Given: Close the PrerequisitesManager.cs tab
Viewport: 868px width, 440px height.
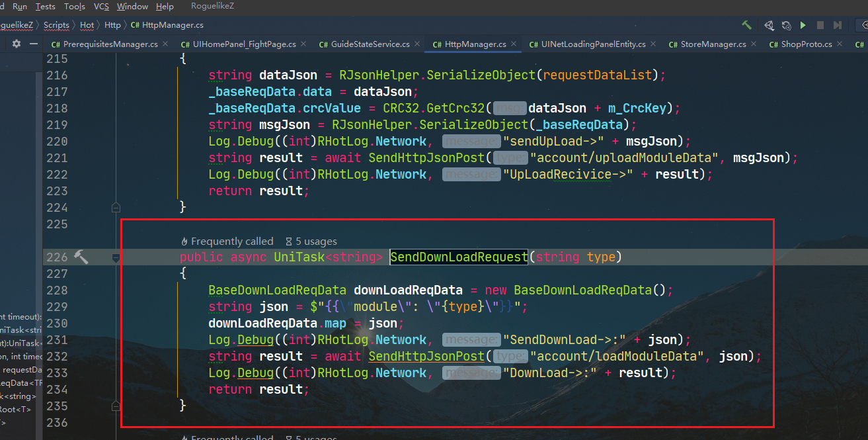Looking at the screenshot, I should click(164, 44).
